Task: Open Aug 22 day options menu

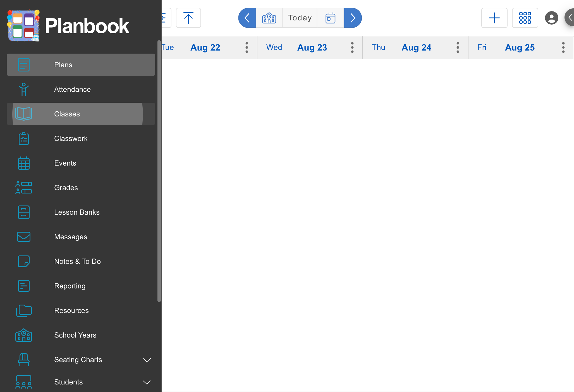Action: click(x=247, y=47)
